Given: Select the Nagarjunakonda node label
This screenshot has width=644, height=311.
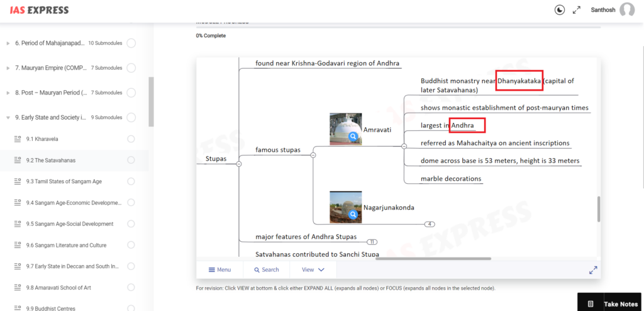Looking at the screenshot, I should click(389, 207).
